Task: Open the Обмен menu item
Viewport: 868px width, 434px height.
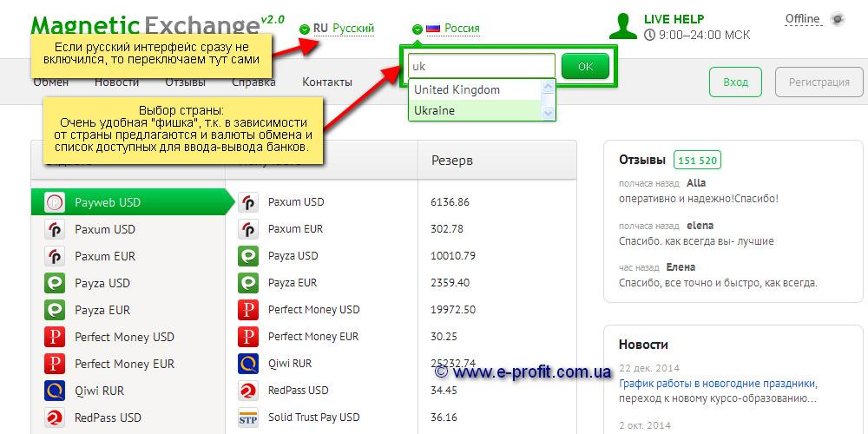Action: [x=51, y=82]
